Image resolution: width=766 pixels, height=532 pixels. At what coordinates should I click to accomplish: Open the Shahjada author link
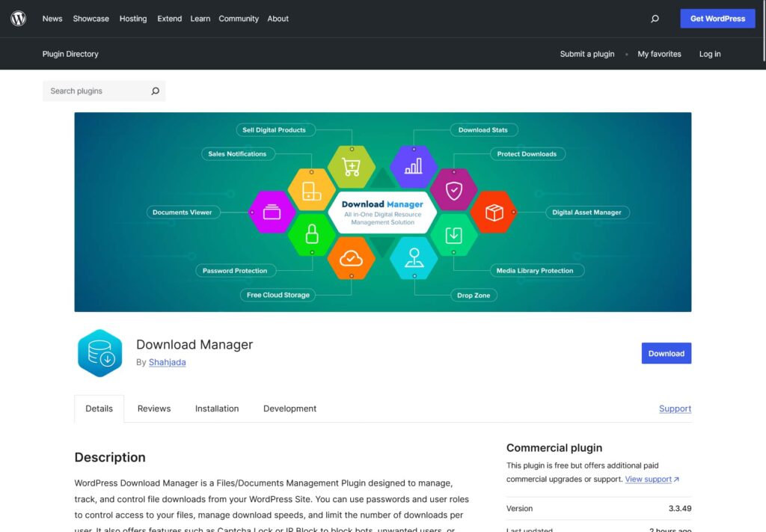(167, 362)
